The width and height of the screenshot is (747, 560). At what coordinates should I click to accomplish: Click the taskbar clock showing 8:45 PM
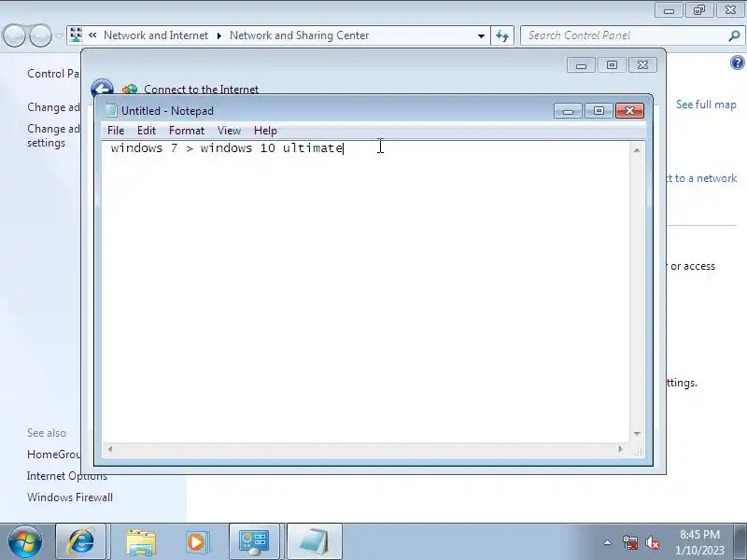pyautogui.click(x=699, y=542)
